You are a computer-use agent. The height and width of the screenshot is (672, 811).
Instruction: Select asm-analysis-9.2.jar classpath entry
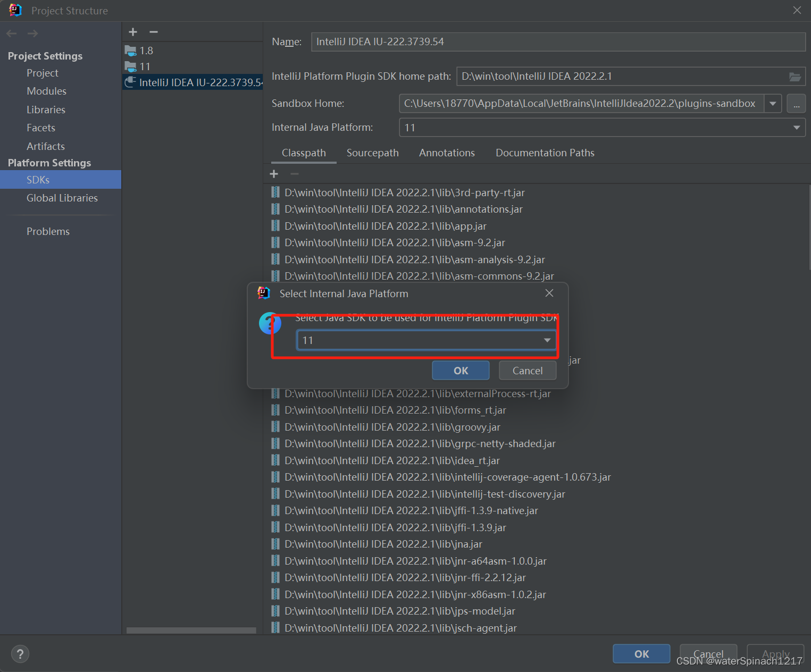pyautogui.click(x=415, y=259)
